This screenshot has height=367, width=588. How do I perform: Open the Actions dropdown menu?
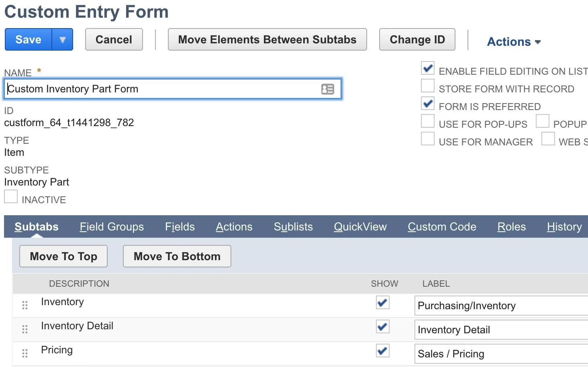tap(514, 41)
